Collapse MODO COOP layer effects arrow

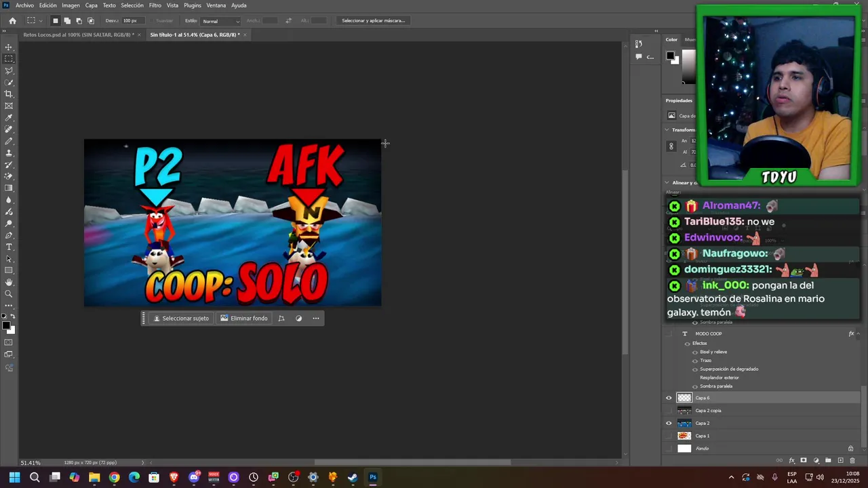coord(859,333)
